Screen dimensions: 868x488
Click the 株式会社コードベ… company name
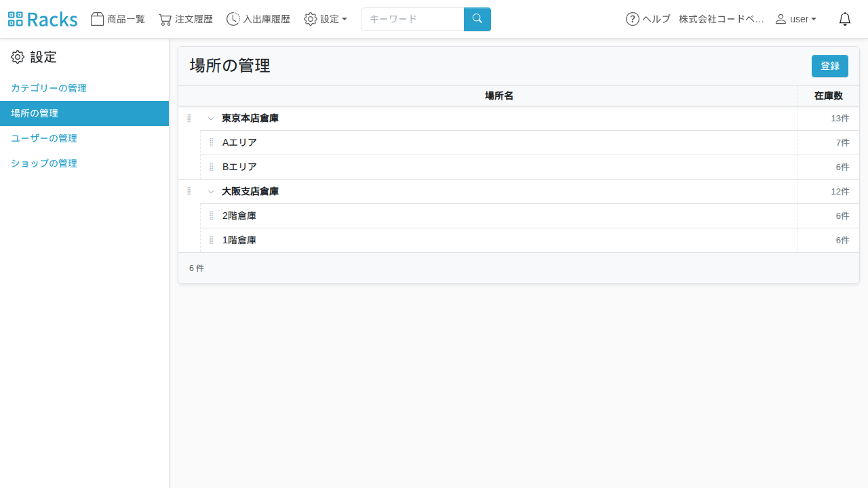[722, 19]
